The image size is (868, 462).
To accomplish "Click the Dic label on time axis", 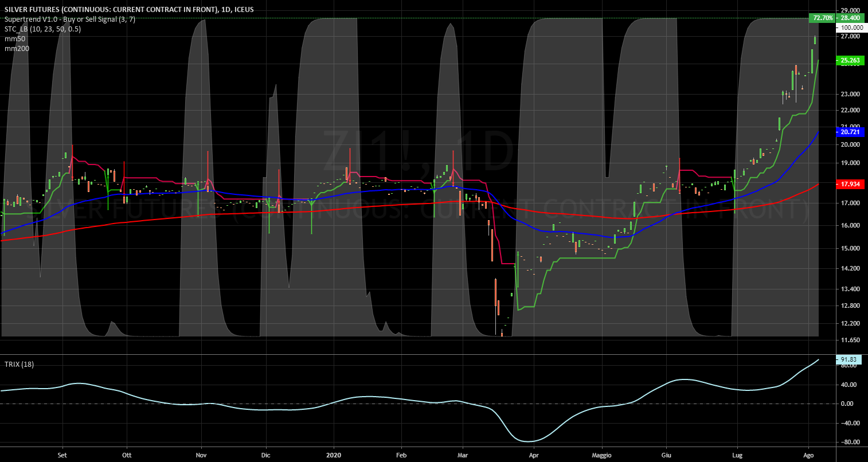I will (265, 455).
